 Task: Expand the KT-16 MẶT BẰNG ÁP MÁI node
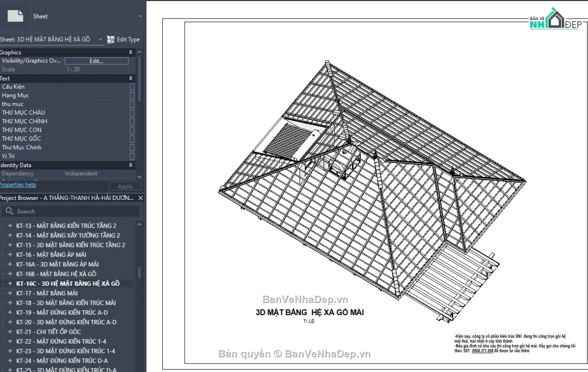[x=10, y=255]
